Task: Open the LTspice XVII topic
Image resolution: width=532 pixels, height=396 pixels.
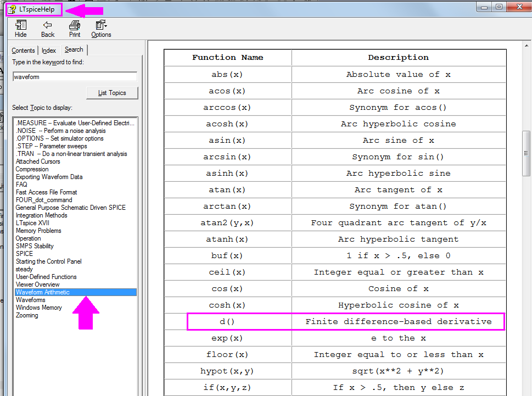Action: coord(32,223)
